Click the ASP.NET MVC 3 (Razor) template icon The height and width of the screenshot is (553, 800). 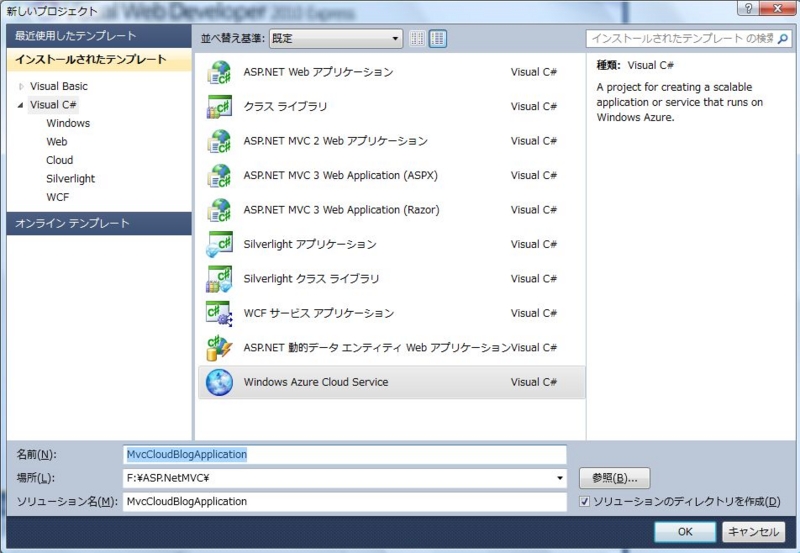point(219,210)
